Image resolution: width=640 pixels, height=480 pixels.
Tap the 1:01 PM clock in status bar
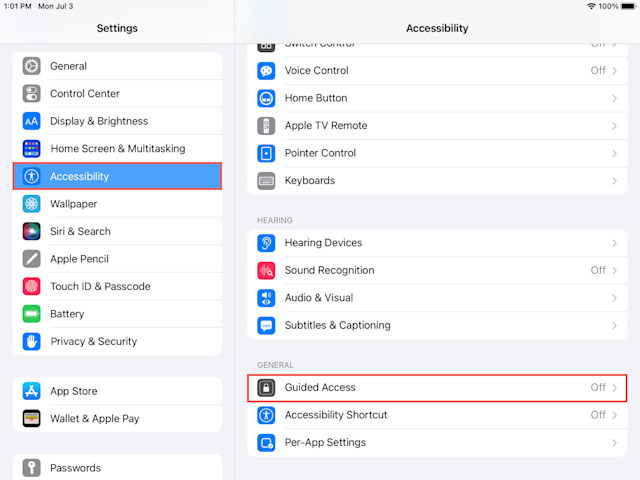pos(18,6)
